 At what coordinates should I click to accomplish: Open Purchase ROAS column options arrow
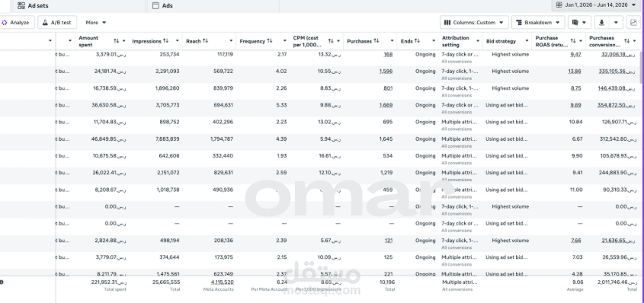(580, 41)
